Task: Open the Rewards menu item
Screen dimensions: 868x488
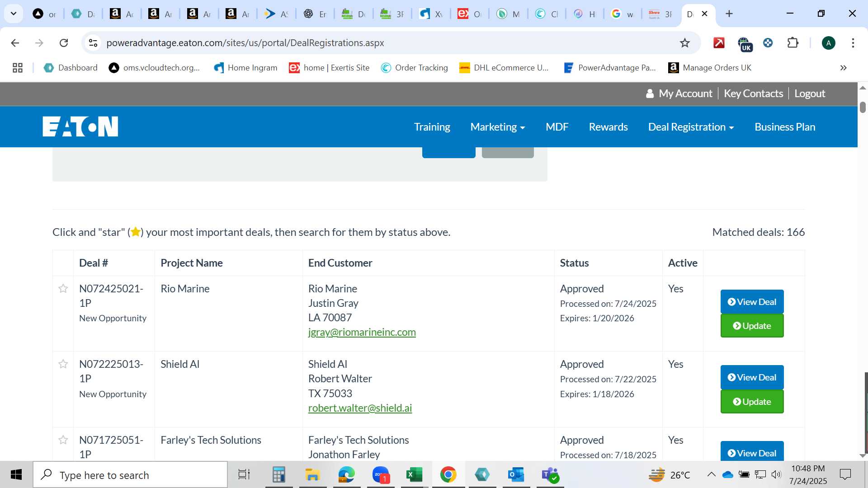Action: [608, 127]
